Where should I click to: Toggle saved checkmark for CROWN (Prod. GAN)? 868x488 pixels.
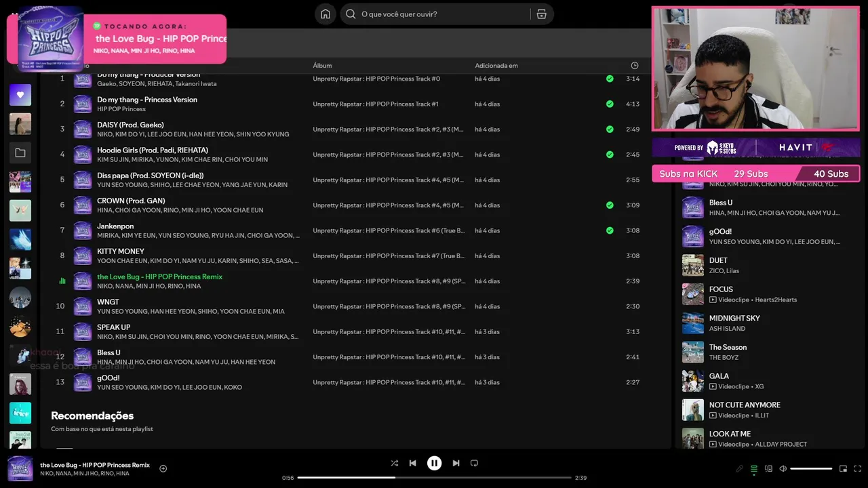610,205
